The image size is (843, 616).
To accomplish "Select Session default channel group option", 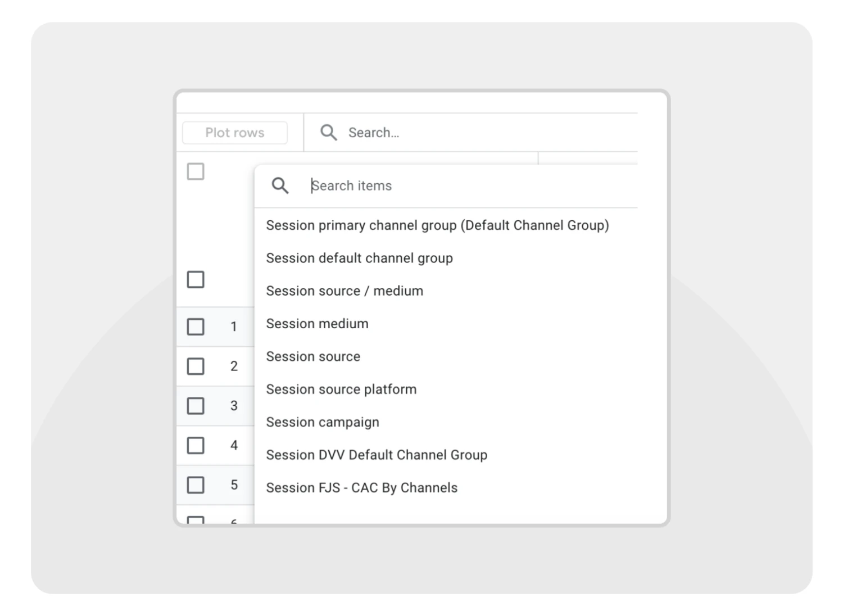I will (359, 258).
